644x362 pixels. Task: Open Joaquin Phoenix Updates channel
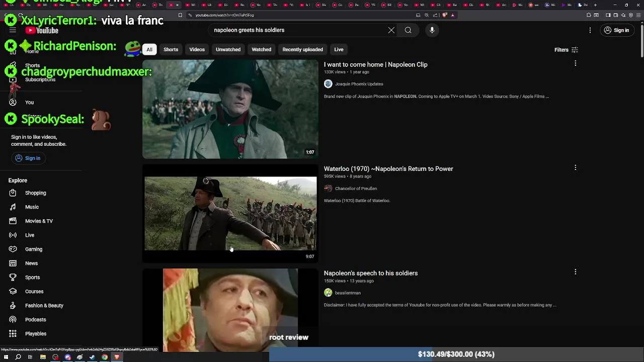coord(359,84)
